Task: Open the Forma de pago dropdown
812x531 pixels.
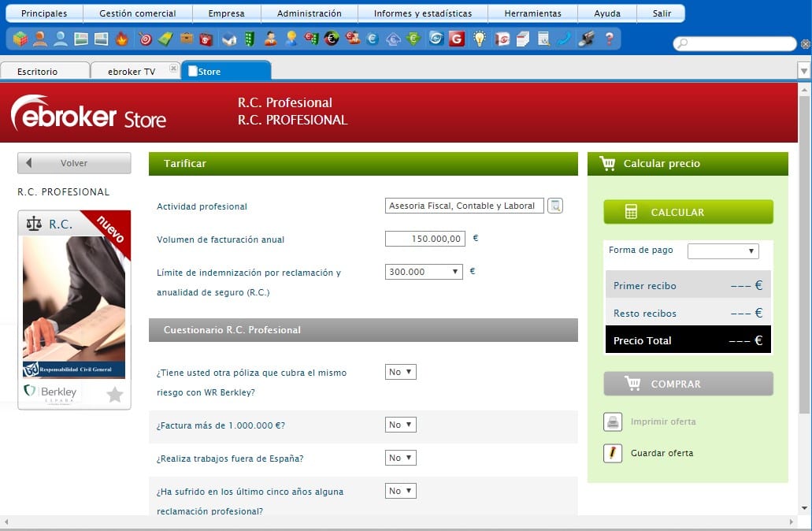Action: tap(723, 251)
